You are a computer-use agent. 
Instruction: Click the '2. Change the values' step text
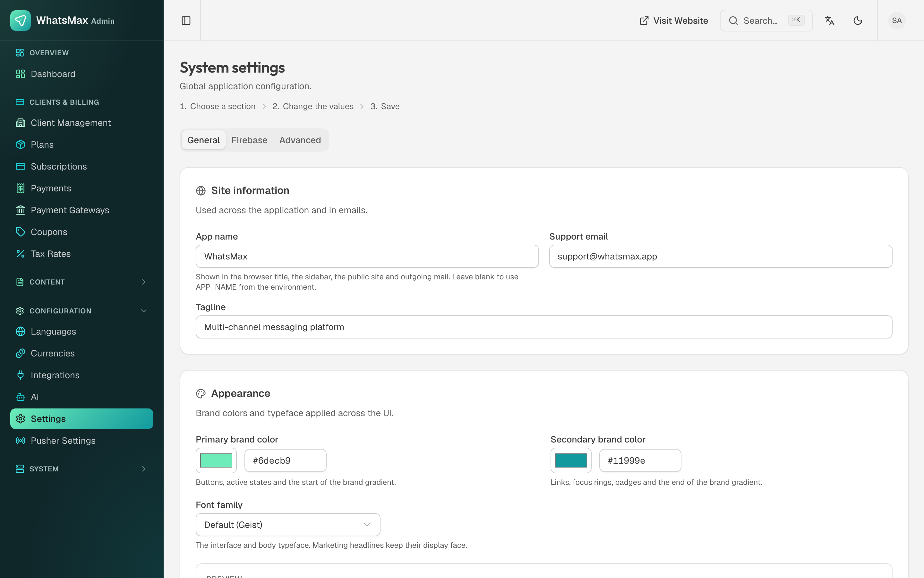click(313, 107)
